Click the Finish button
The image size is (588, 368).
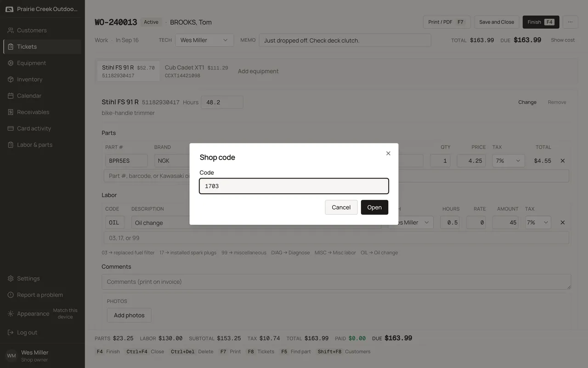[x=541, y=22]
